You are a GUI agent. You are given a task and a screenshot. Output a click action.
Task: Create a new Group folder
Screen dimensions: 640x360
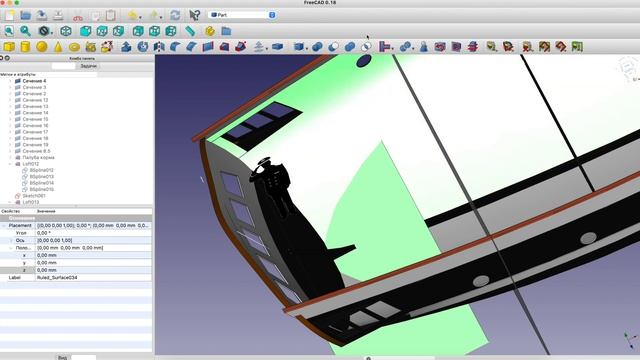pyautogui.click(x=226, y=31)
